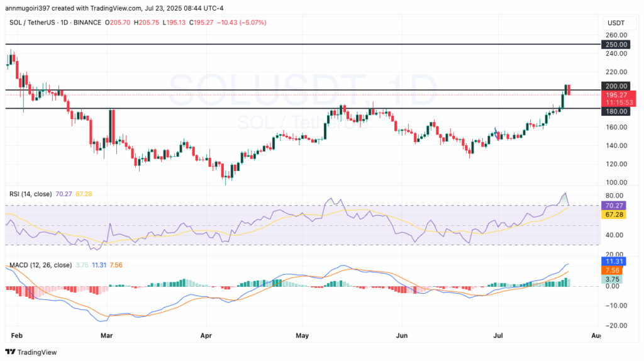Click the open value O205.70
The image size is (644, 361).
(118, 23)
